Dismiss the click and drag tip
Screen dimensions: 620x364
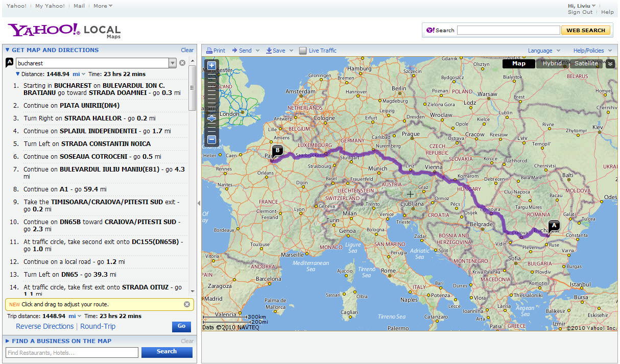click(187, 304)
